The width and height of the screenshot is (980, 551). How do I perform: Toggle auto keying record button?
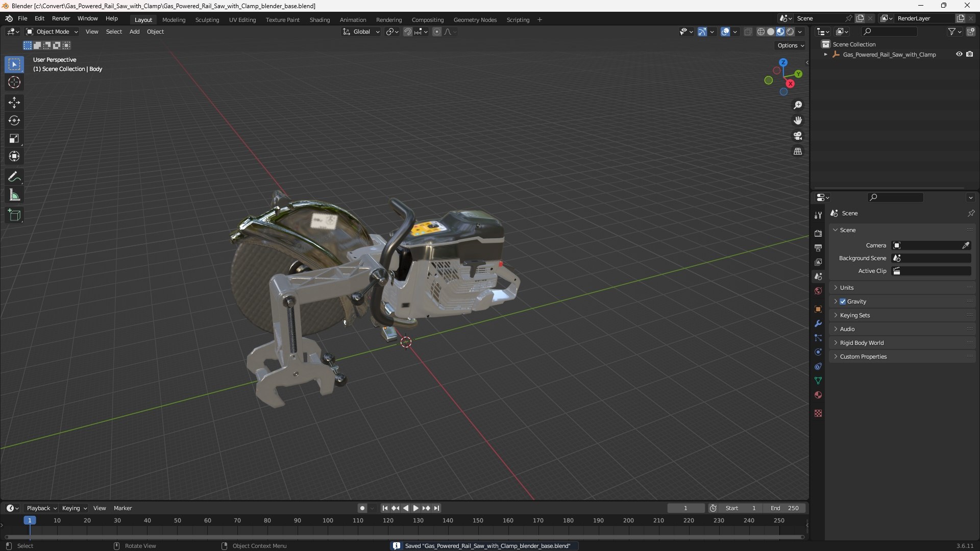click(362, 508)
